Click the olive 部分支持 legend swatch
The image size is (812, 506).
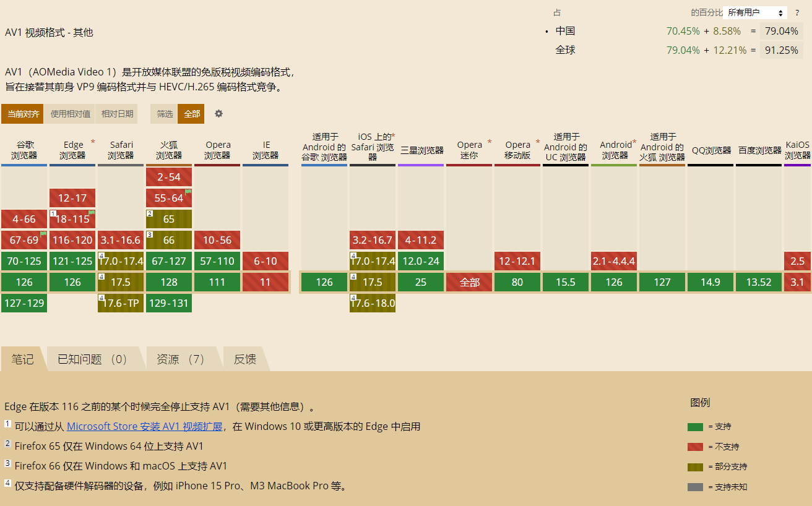(695, 467)
